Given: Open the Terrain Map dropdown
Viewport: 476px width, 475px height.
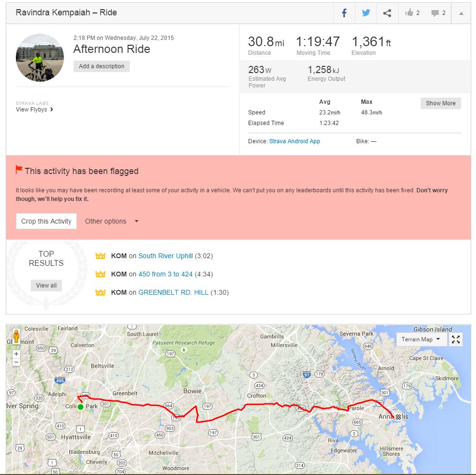Looking at the screenshot, I should (421, 339).
